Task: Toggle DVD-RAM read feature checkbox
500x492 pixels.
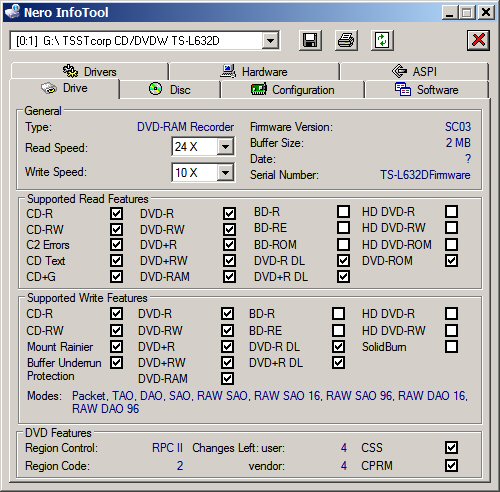Action: 229,277
